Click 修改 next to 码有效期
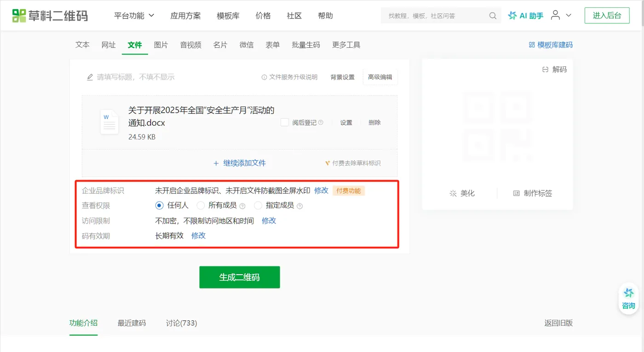This screenshot has height=352, width=644. click(x=199, y=236)
